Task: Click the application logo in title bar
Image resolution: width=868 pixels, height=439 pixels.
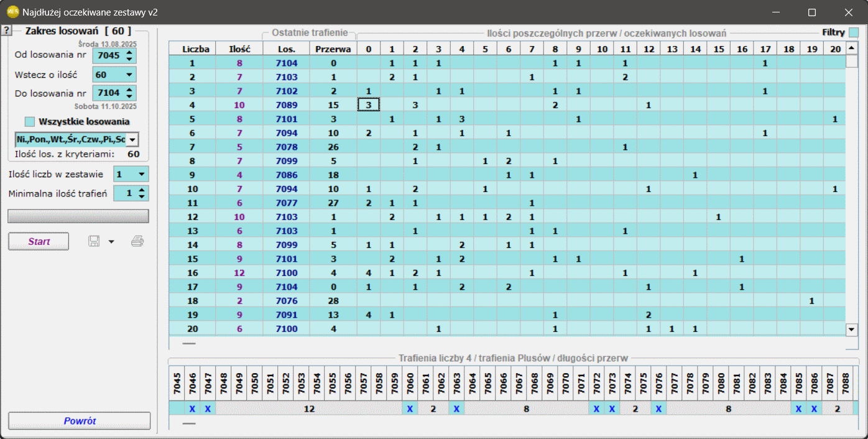Action: click(x=12, y=12)
